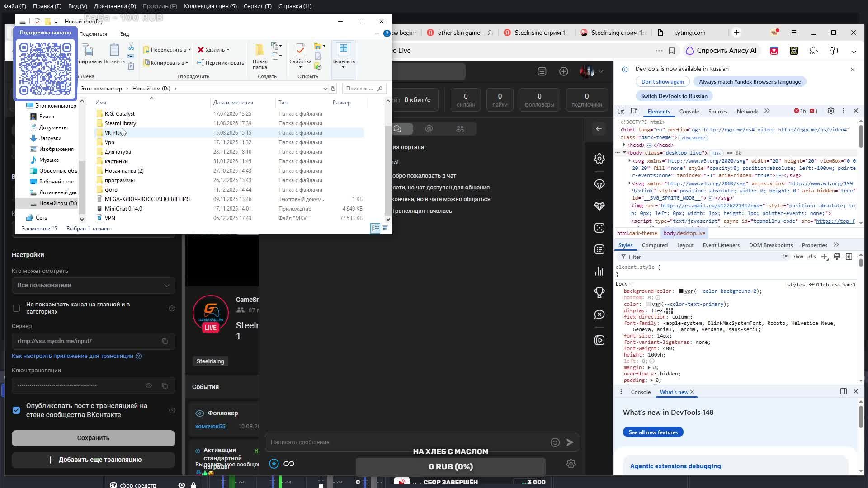The width and height of the screenshot is (868, 488).
Task: Reveal the stream key with the eye icon
Action: pyautogui.click(x=149, y=385)
